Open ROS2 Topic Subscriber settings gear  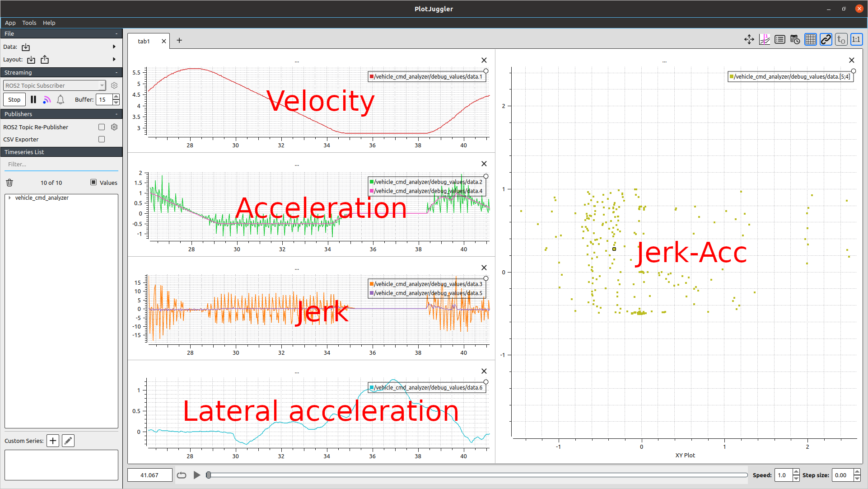click(114, 85)
